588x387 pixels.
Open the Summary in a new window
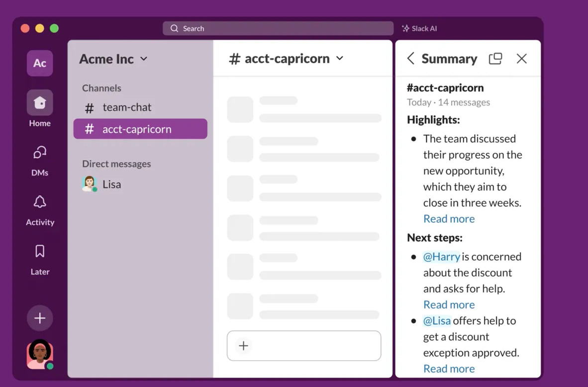pos(495,59)
